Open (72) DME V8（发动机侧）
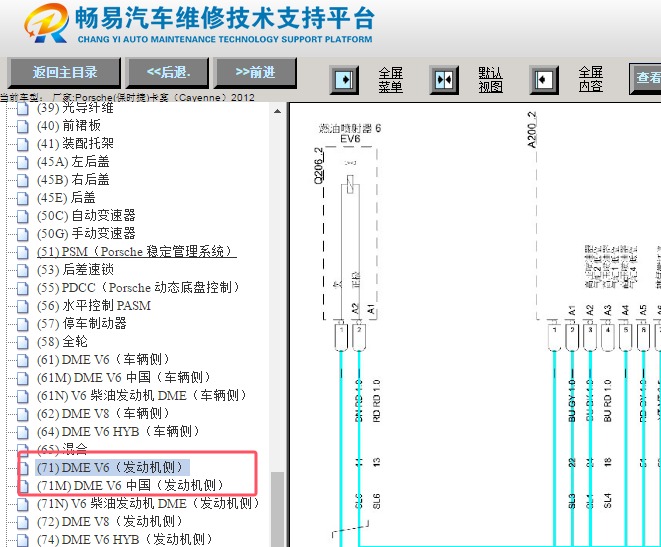 (x=110, y=522)
